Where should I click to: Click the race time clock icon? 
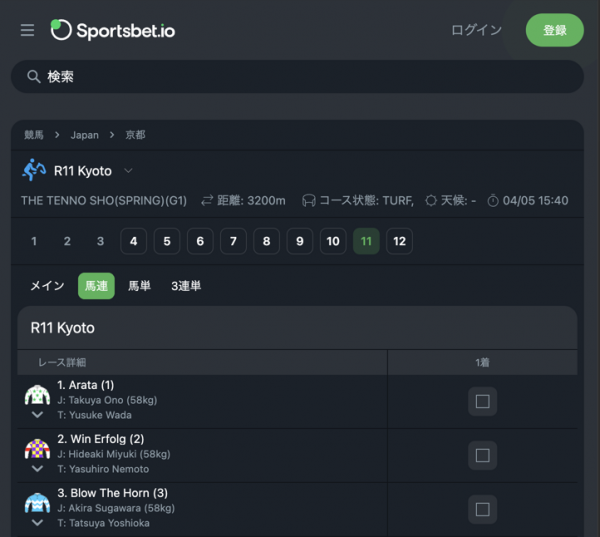(x=493, y=200)
